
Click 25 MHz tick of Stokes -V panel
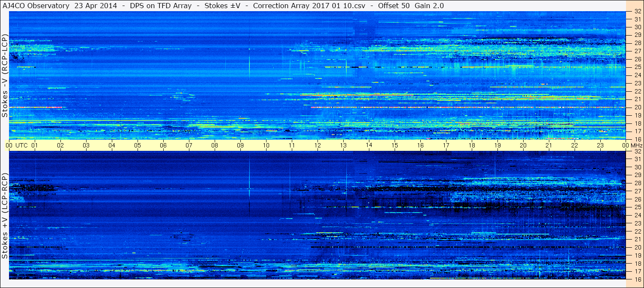(x=637, y=67)
